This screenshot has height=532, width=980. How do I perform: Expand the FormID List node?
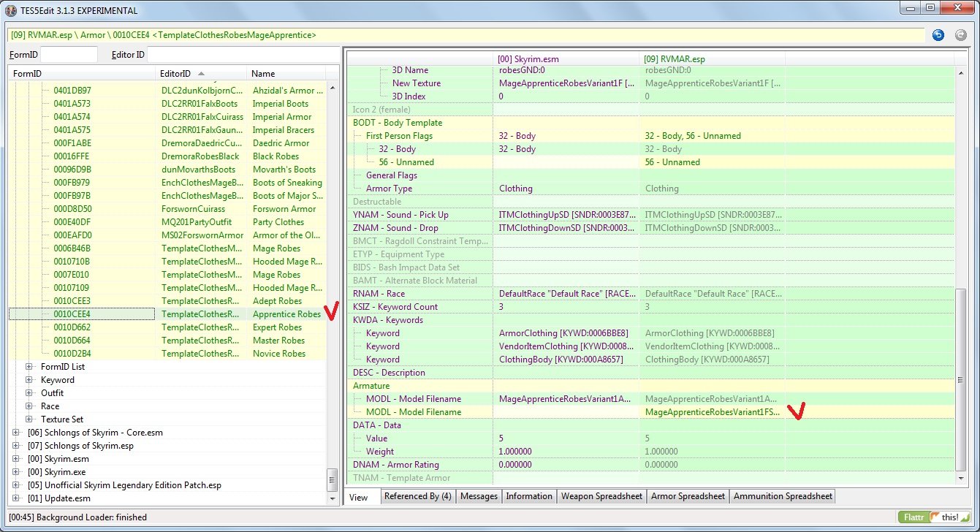[x=29, y=367]
